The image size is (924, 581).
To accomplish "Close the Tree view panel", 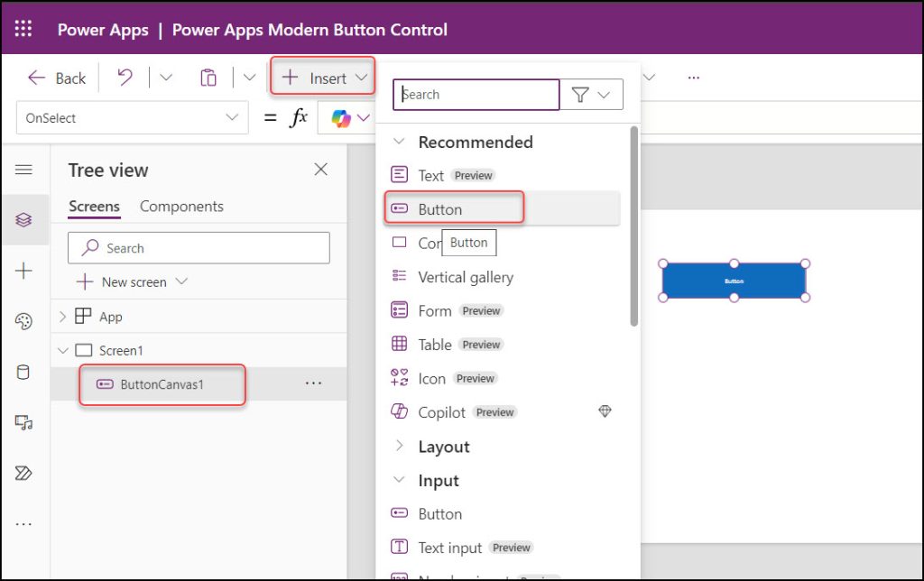I will point(320,170).
